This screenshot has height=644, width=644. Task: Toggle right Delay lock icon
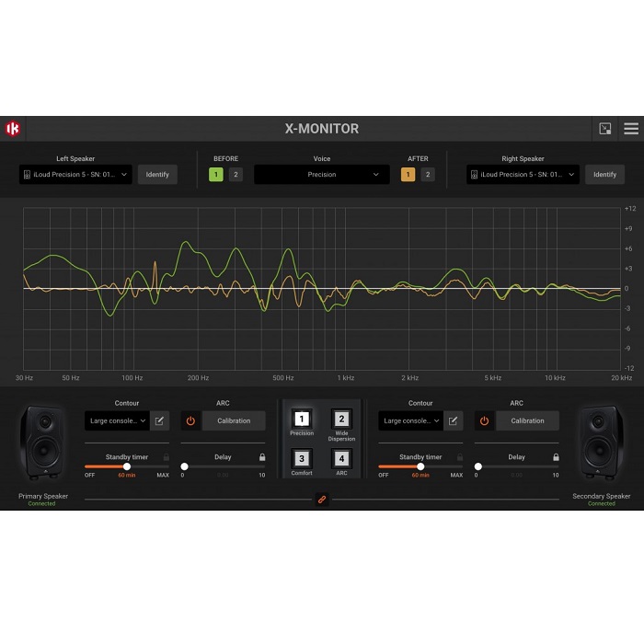click(x=556, y=457)
